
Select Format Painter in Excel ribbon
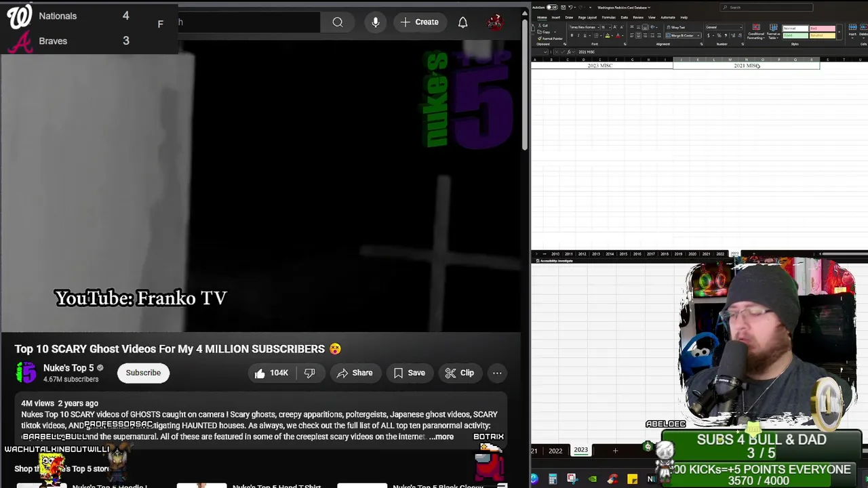(x=550, y=39)
